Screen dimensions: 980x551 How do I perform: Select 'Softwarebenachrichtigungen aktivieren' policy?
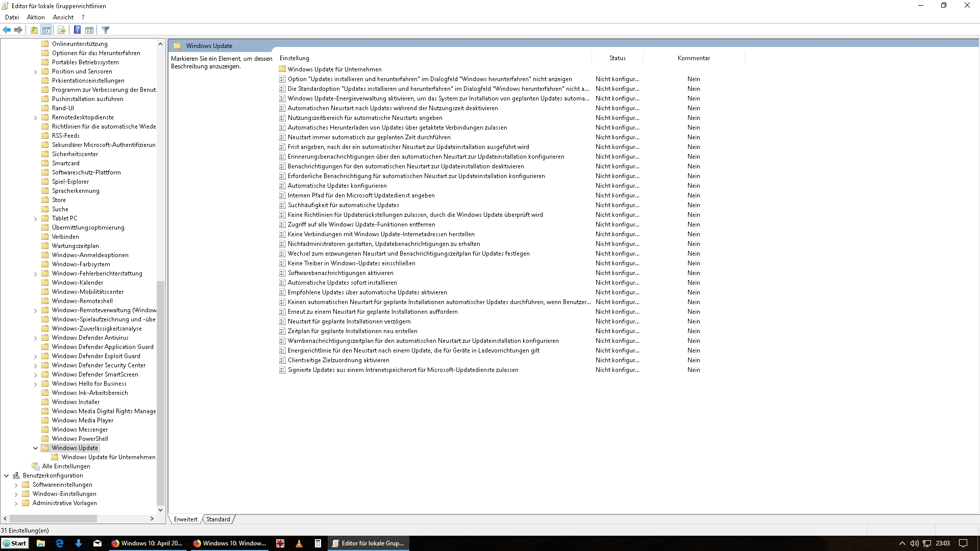coord(340,273)
